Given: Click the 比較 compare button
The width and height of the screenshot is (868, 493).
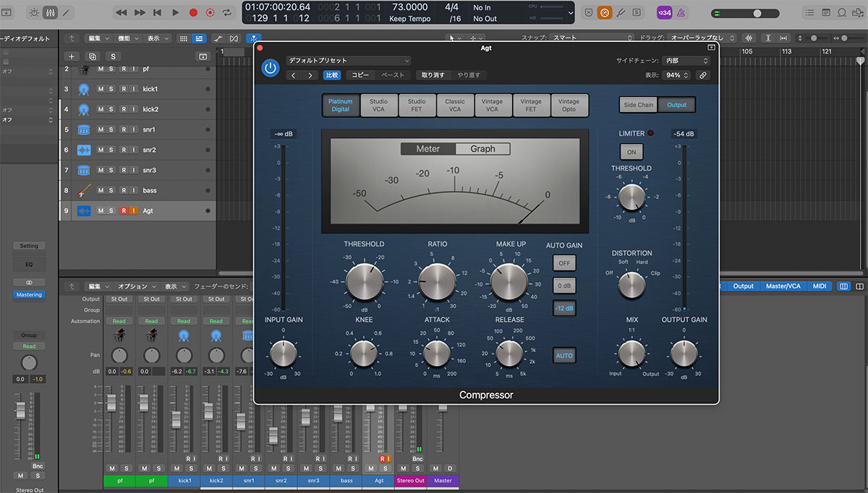Looking at the screenshot, I should coord(332,75).
